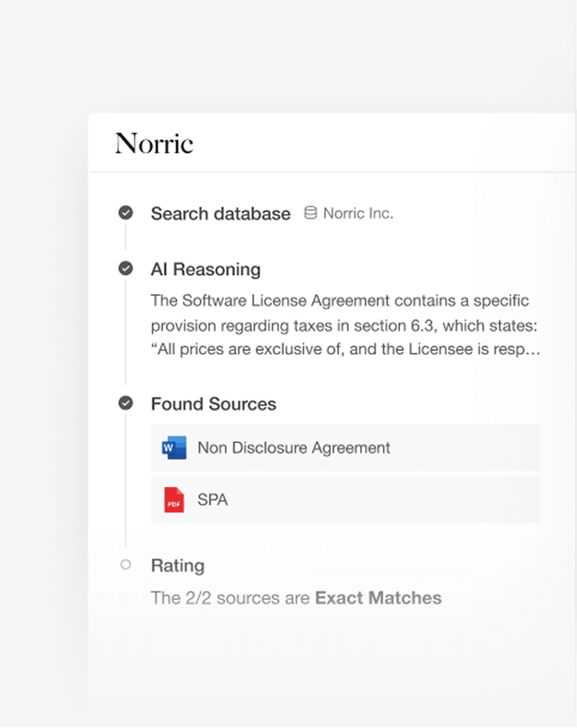Open the SPA source row

346,500
